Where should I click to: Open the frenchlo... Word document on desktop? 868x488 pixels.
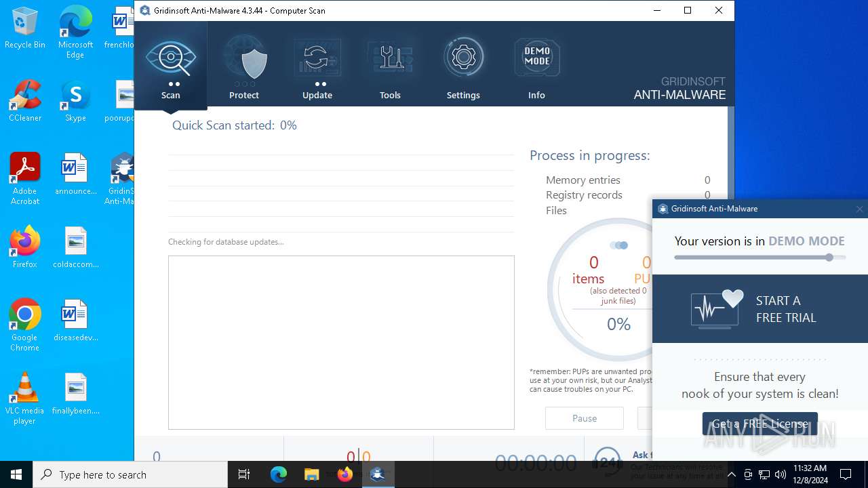pyautogui.click(x=121, y=28)
